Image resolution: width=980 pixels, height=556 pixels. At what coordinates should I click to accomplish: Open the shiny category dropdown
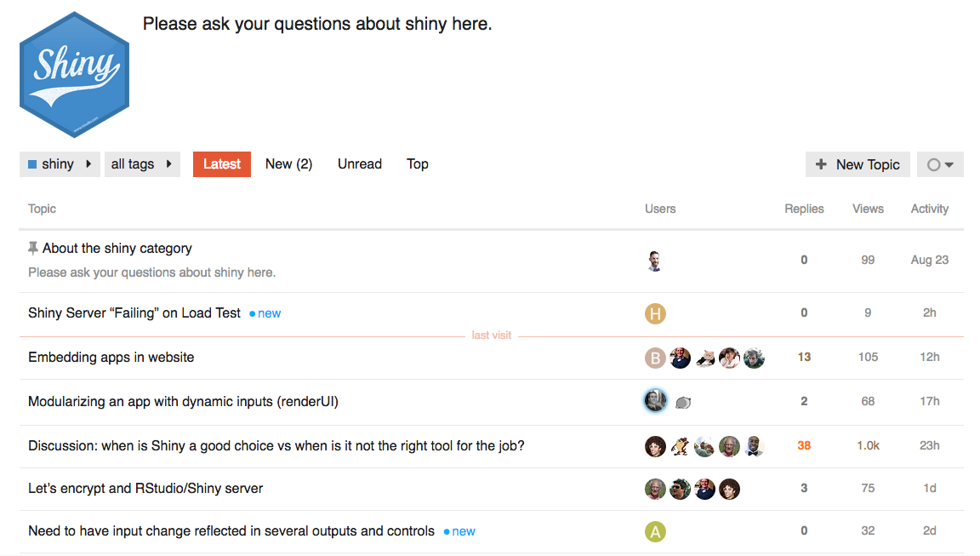coord(60,163)
